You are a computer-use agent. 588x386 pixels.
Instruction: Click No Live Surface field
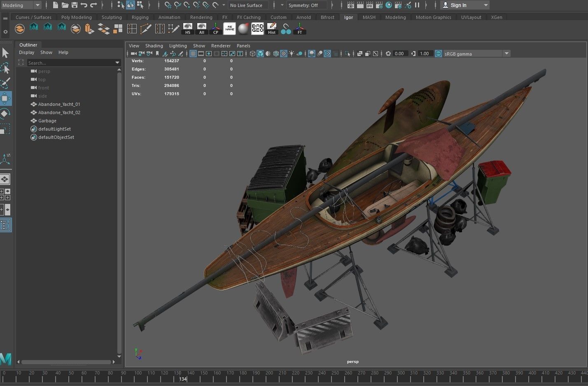coord(248,5)
